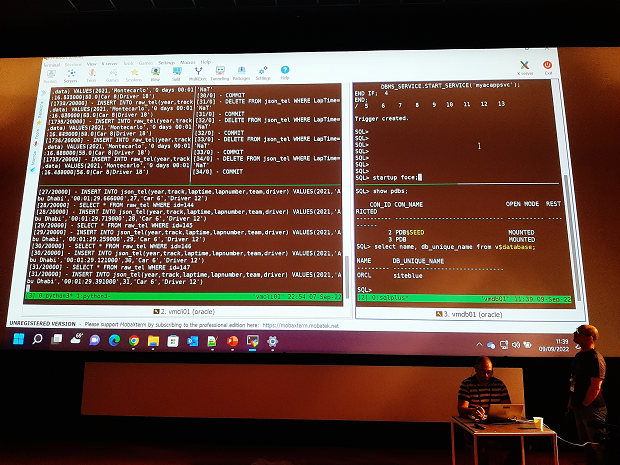Open the weather widget on taskbar
Image resolution: width=620 pixels, height=465 pixels.
pos(76,339)
